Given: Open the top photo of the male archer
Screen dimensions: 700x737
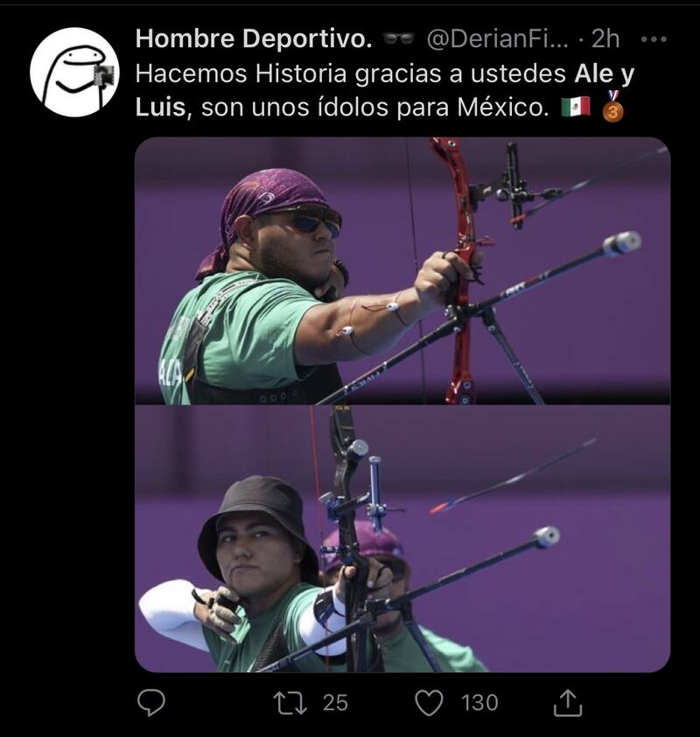Looking at the screenshot, I should [x=402, y=270].
